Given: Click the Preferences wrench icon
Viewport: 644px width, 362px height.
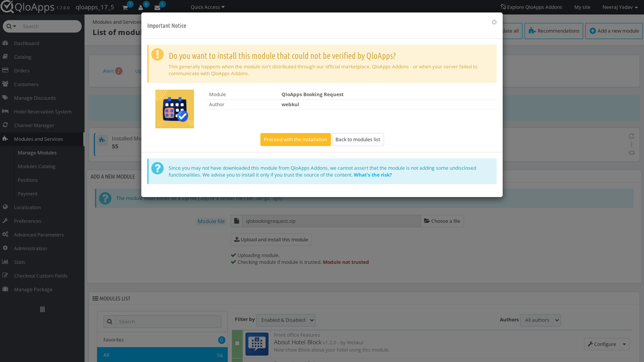Looking at the screenshot, I should (6, 221).
